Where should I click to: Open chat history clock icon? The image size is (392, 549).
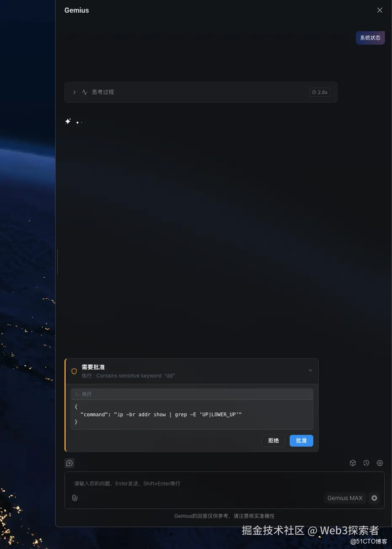(366, 463)
